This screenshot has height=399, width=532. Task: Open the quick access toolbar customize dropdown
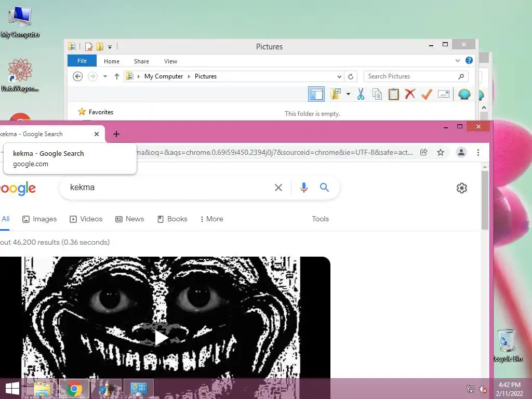(110, 47)
